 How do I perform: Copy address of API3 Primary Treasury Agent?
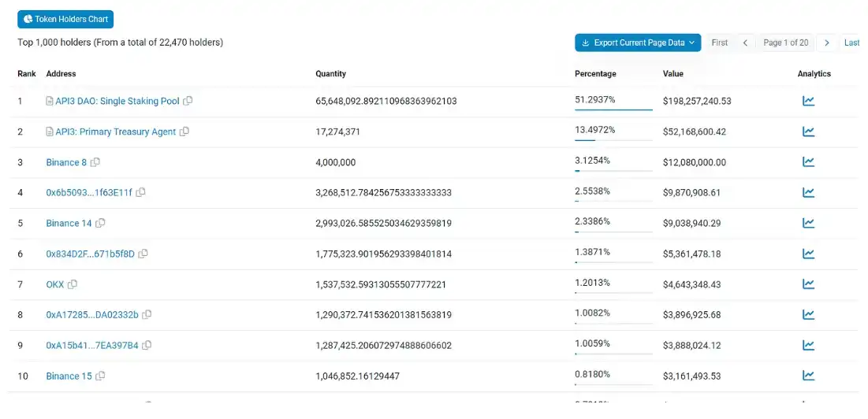coord(184,132)
